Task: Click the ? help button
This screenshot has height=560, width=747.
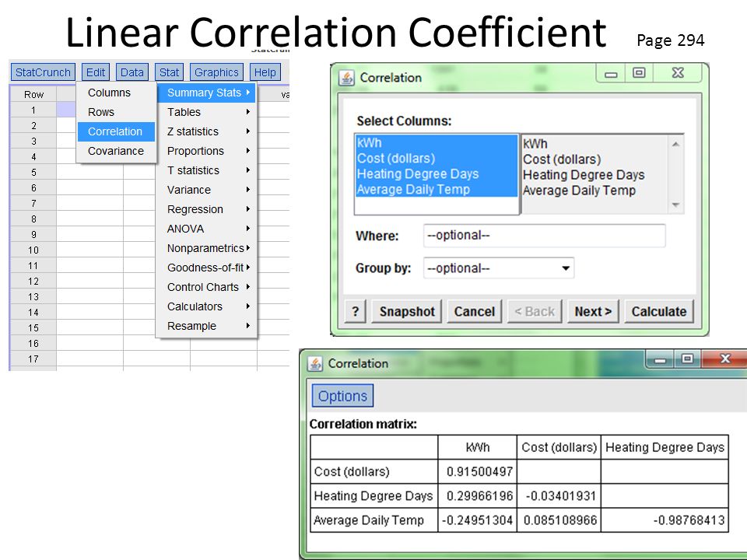Action: pyautogui.click(x=355, y=311)
